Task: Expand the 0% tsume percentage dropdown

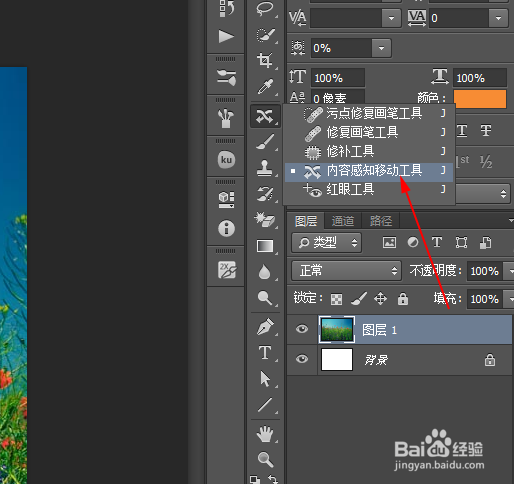Action: click(x=381, y=48)
